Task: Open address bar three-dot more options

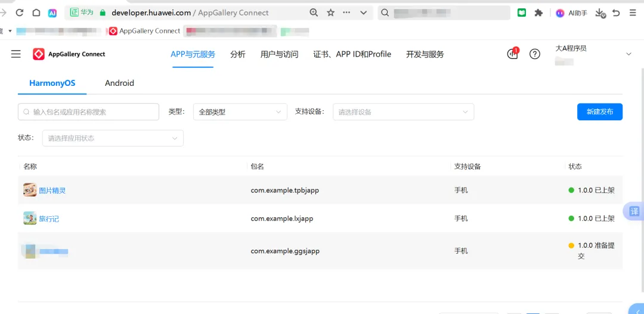Action: click(346, 13)
